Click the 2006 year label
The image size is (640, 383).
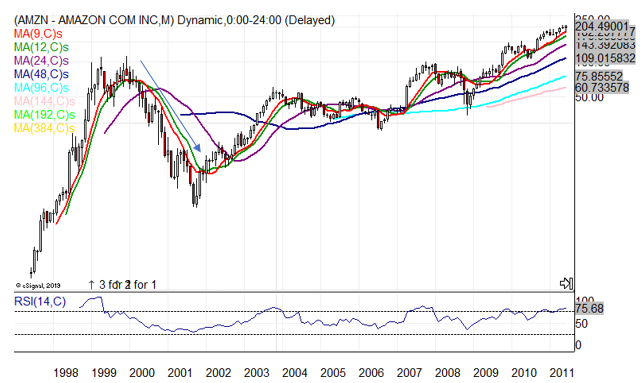(x=371, y=372)
